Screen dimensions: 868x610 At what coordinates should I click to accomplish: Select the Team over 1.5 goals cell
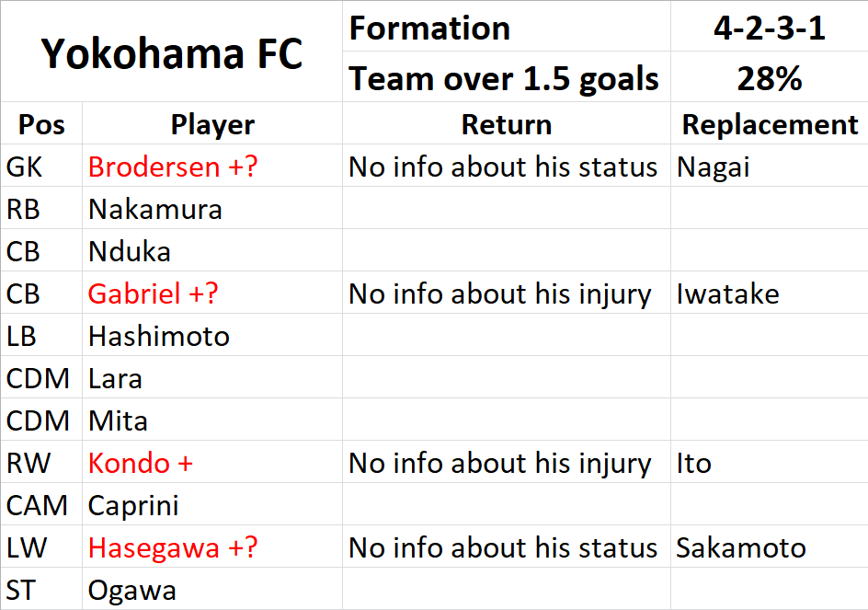click(x=507, y=77)
